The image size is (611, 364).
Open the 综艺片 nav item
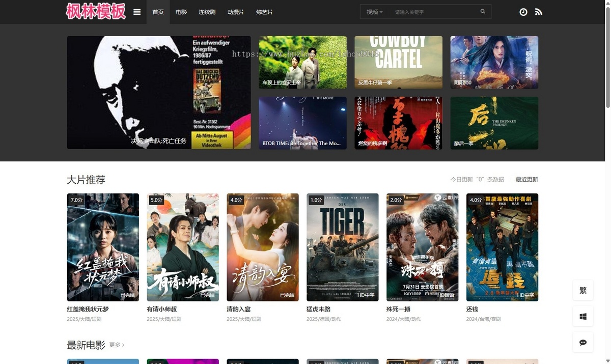pos(264,12)
